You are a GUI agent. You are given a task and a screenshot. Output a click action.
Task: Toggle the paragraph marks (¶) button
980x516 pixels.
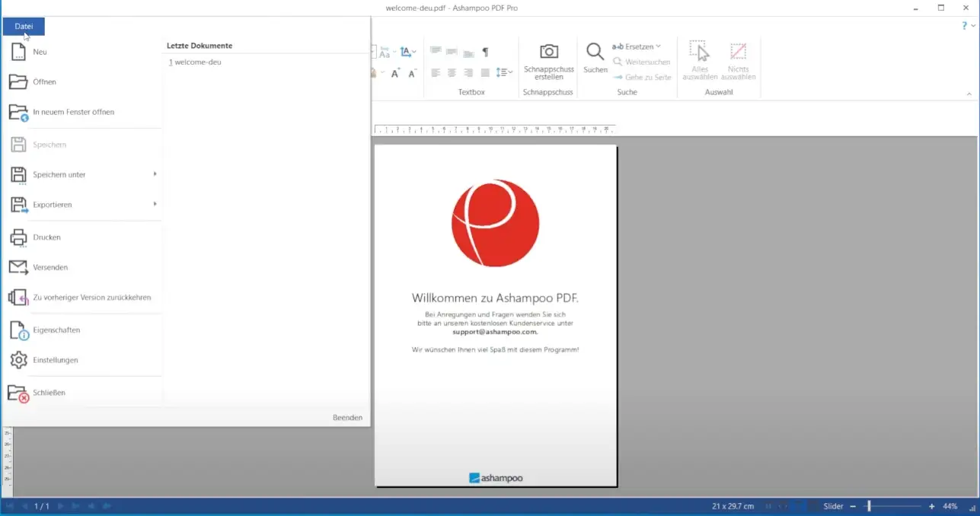(485, 53)
